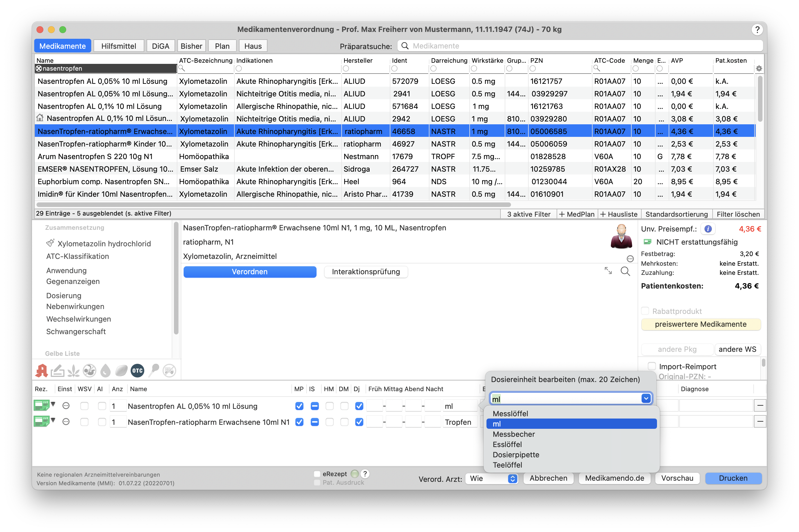Enable the Import-Reimport checkbox
Image resolution: width=799 pixels, height=532 pixels.
point(651,366)
